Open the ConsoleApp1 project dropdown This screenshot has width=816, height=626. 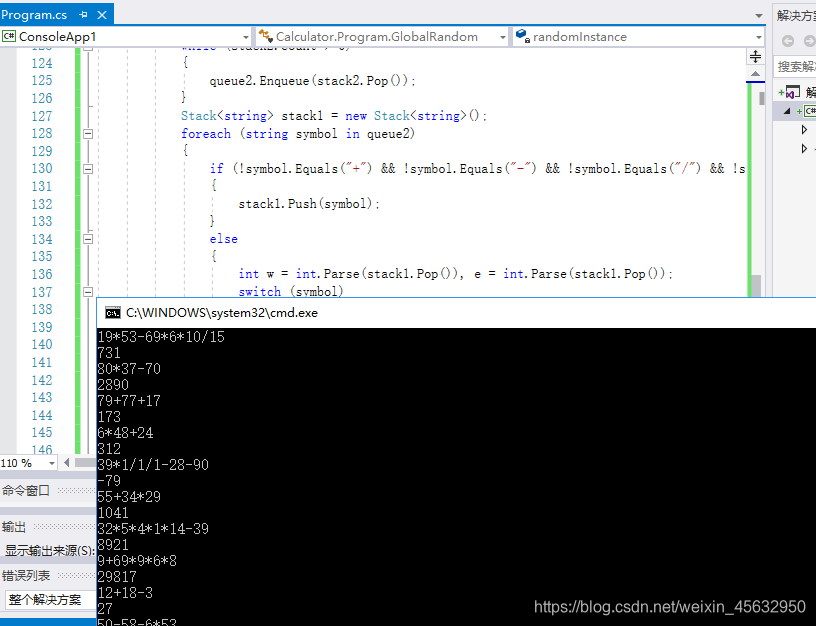[246, 37]
